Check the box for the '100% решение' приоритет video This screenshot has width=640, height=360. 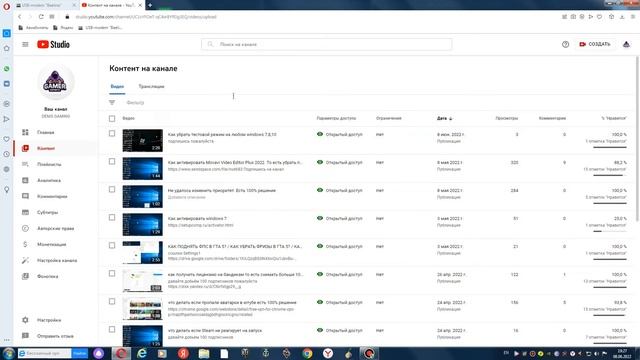[112, 189]
